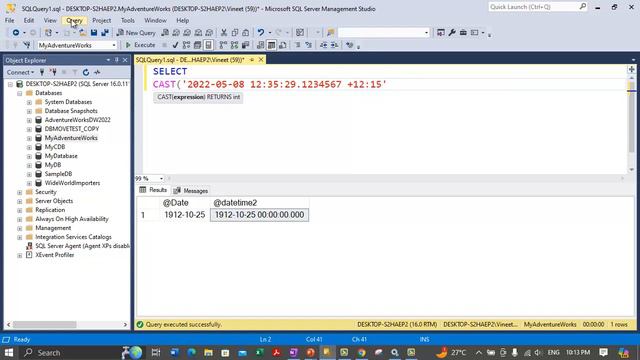Click the Paste icon in toolbar
The image size is (640, 360).
pos(246,33)
